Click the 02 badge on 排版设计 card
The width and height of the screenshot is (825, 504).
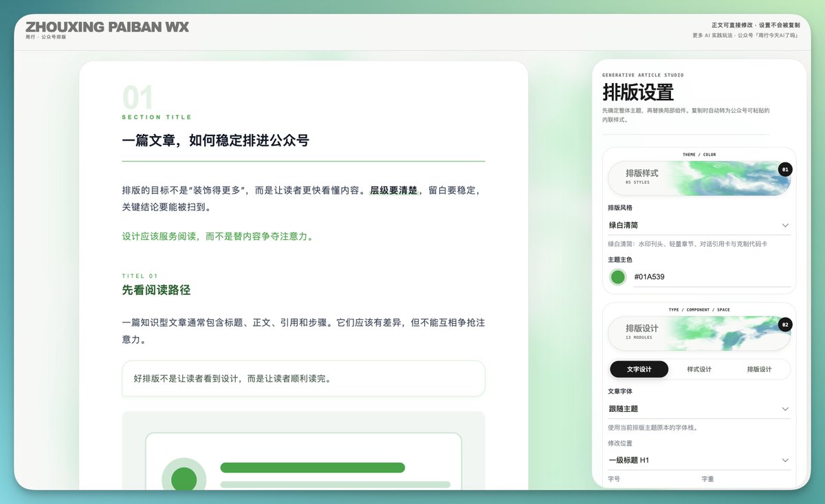click(x=785, y=325)
